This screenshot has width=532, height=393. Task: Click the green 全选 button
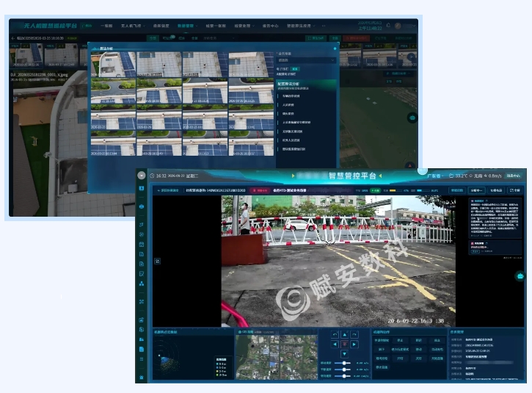coord(335,38)
